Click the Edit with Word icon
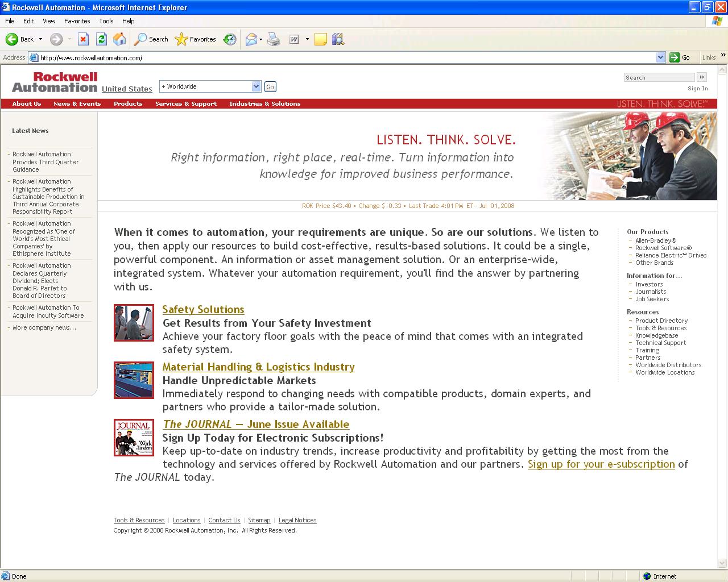The image size is (728, 582). [294, 39]
